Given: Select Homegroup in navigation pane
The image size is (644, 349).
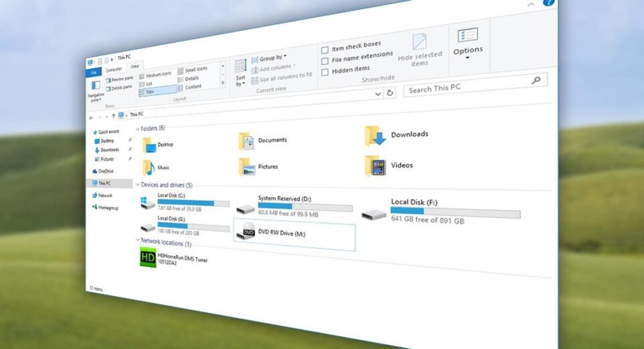Looking at the screenshot, I should [x=105, y=207].
